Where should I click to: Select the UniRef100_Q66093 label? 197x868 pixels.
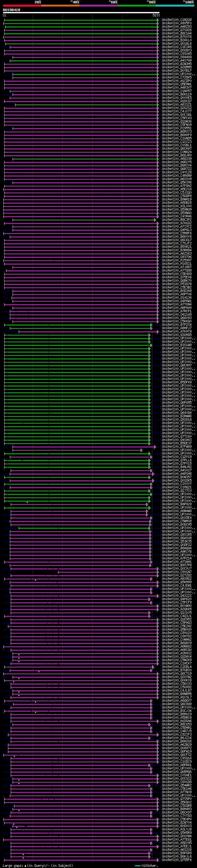[177, 318]
